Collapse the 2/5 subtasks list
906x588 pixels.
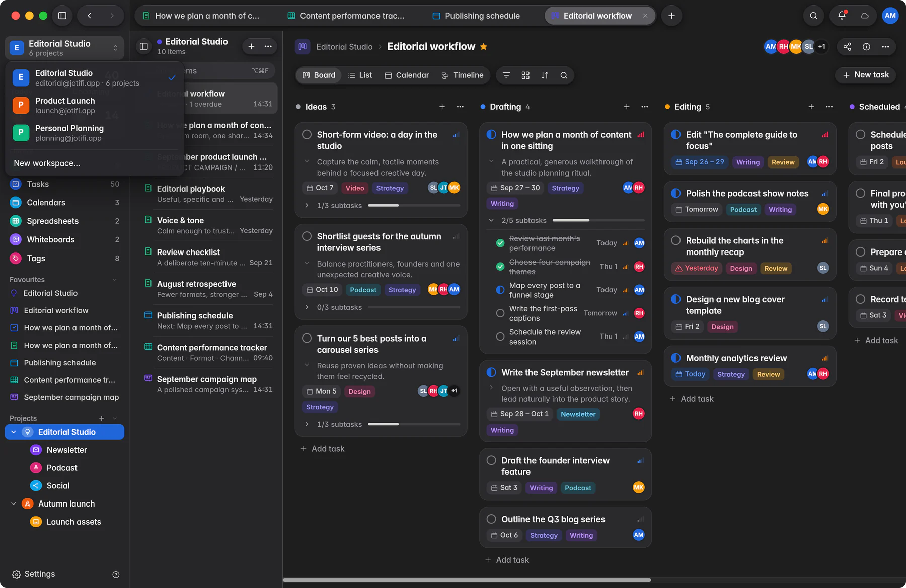point(491,220)
